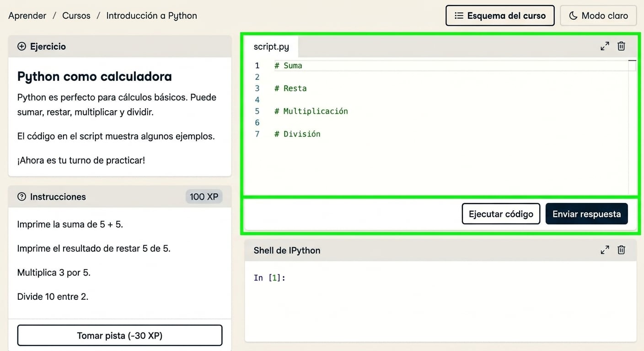Clear script.py with the trash icon

[x=621, y=46]
